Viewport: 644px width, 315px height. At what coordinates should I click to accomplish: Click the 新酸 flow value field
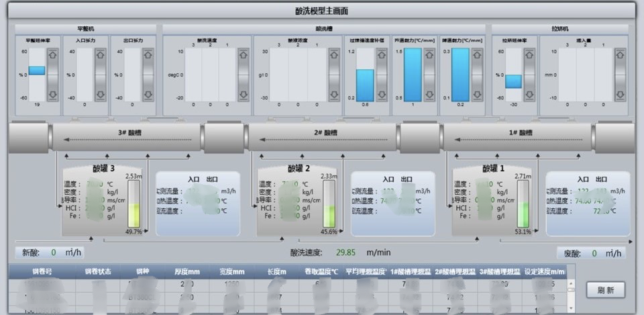click(x=54, y=253)
